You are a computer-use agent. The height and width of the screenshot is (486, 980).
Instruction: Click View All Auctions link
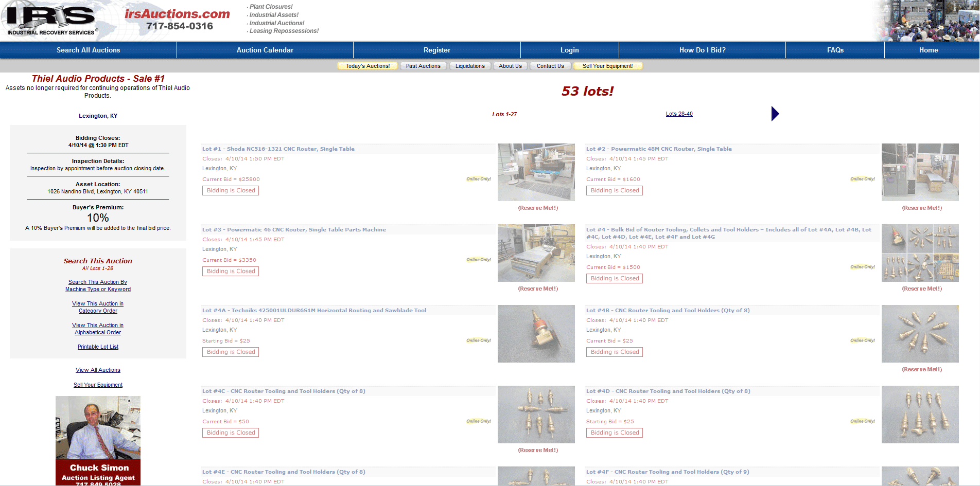coord(98,370)
